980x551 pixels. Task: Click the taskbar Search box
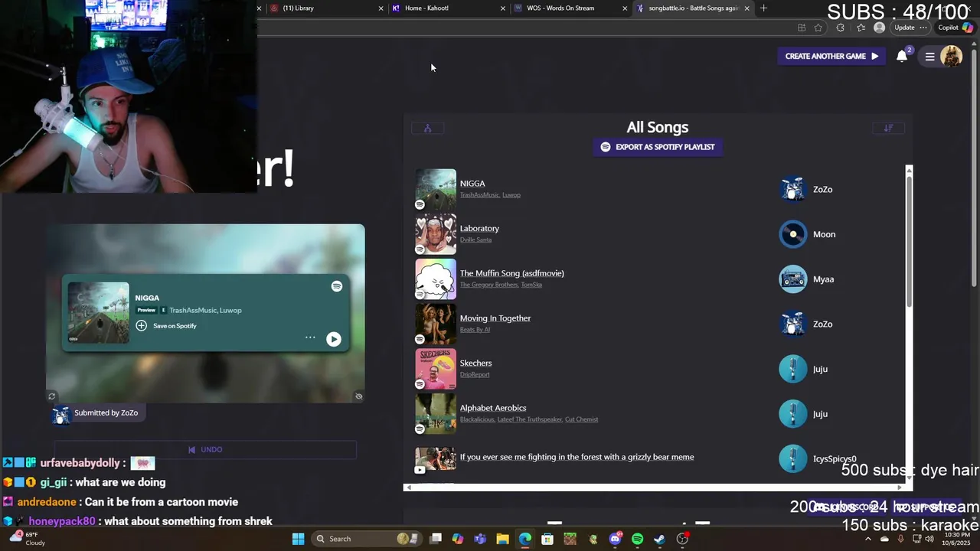click(x=367, y=539)
